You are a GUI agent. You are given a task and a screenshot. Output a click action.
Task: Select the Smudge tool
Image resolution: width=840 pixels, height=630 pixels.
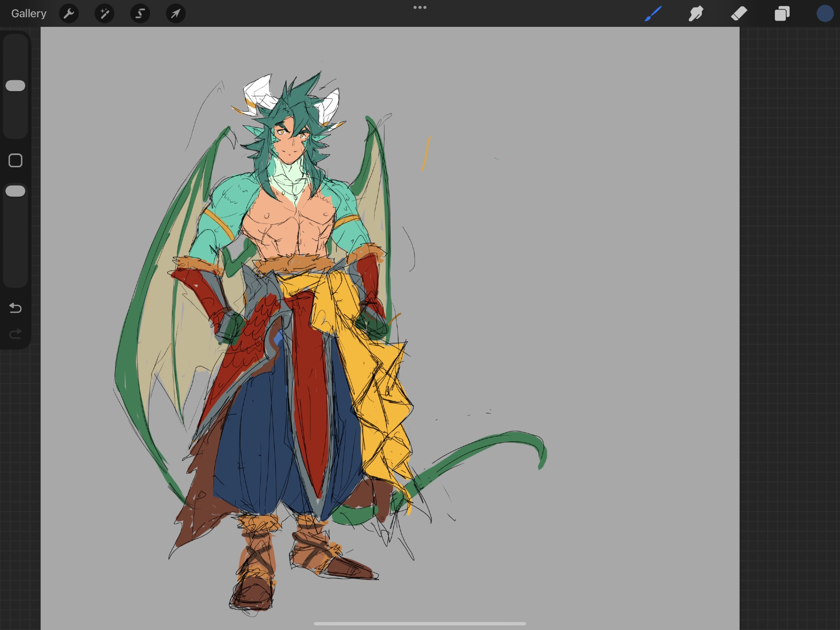(x=696, y=13)
